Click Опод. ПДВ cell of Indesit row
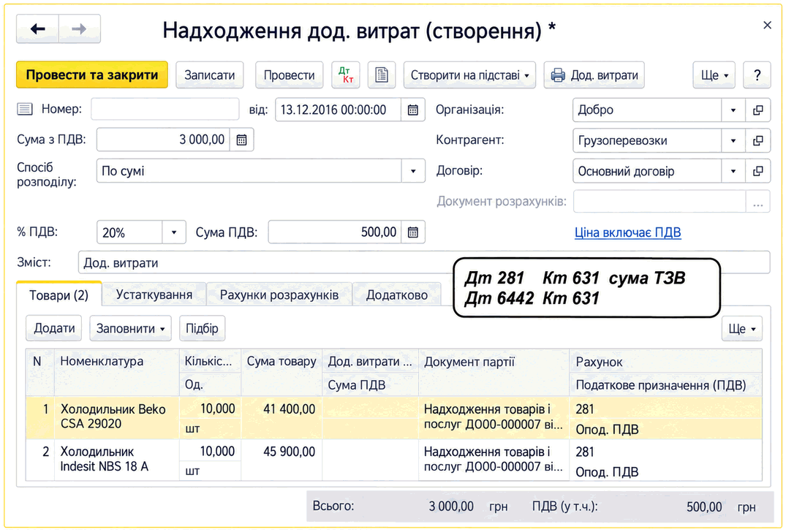Screen dimensions: 786x532 pos(665,472)
